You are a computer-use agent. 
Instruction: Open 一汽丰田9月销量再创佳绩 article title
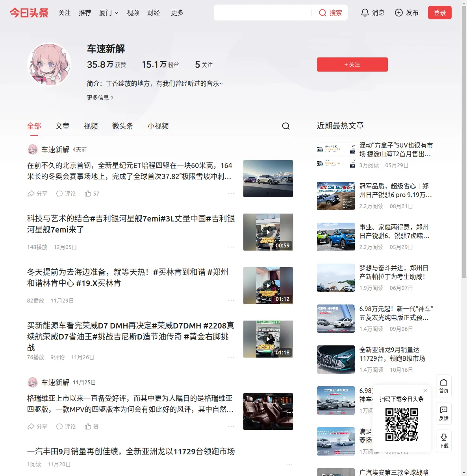click(x=131, y=451)
